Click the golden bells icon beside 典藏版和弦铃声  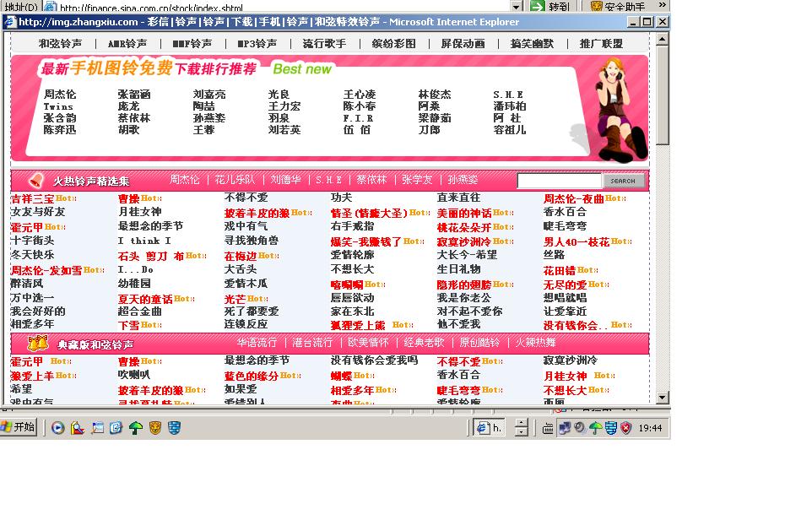point(38,343)
